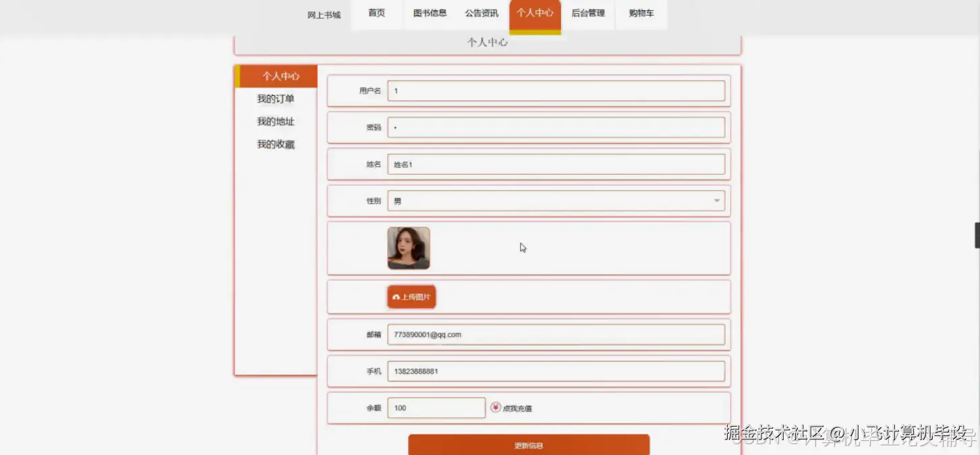Click inside the 邮箱 email input field
Screen dimensions: 980x455
pos(556,334)
